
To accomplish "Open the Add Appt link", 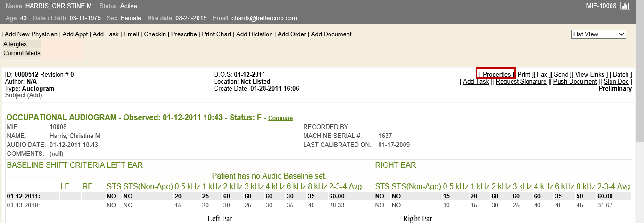I will (75, 34).
